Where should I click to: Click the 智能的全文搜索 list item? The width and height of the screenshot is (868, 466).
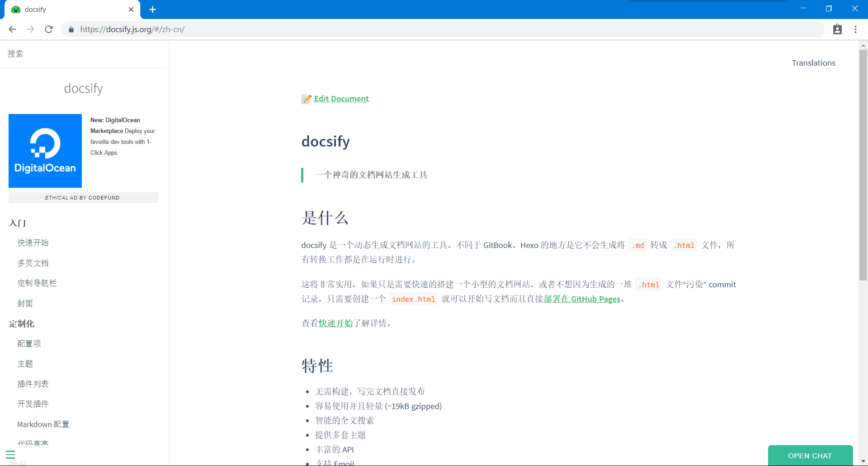click(344, 421)
